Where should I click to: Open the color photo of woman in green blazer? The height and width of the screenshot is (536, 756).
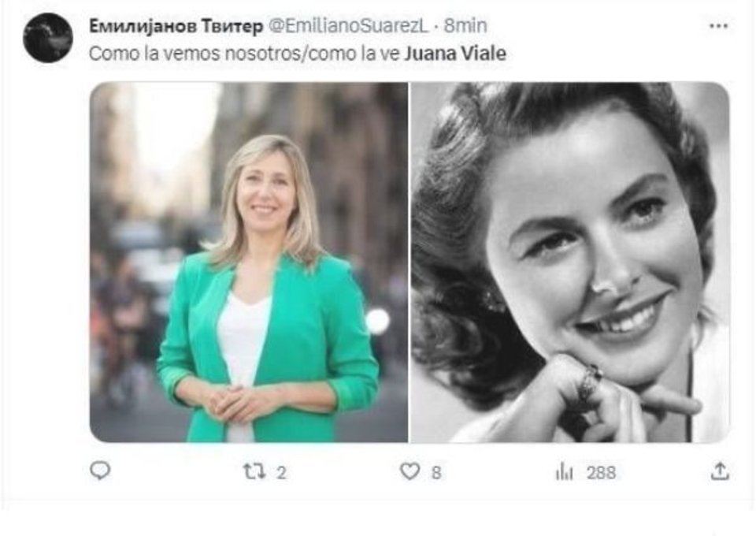coord(249,262)
